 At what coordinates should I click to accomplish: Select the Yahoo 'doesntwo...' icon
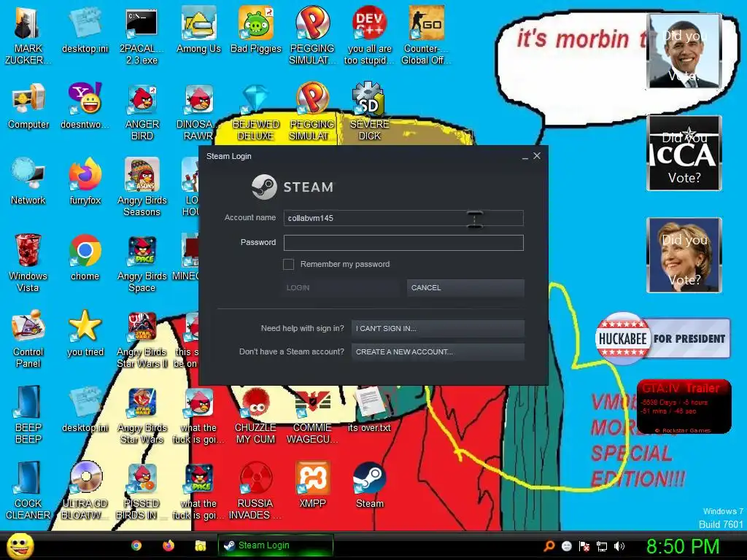tap(85, 106)
